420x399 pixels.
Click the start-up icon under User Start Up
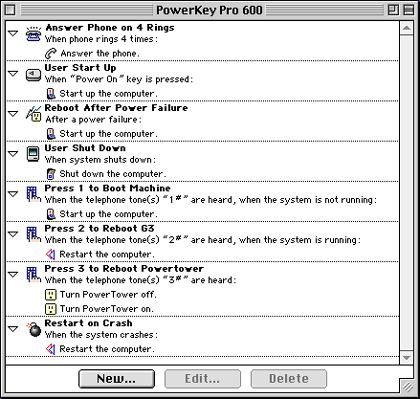click(51, 94)
